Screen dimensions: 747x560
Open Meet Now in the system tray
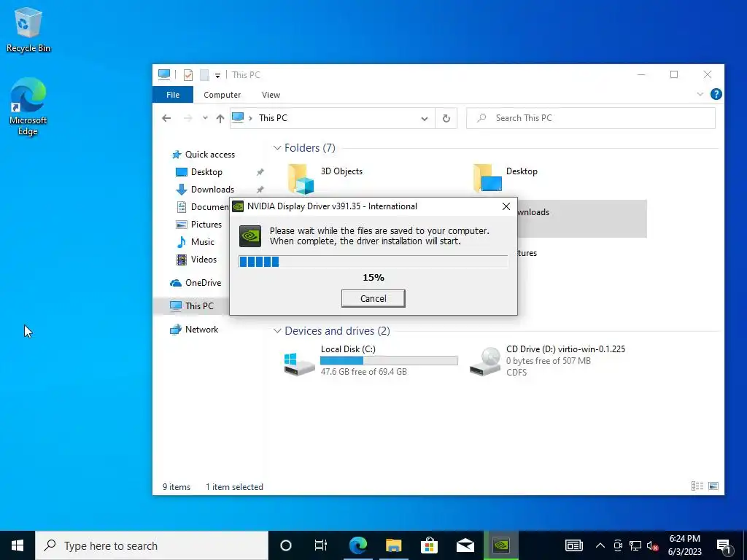tap(618, 545)
